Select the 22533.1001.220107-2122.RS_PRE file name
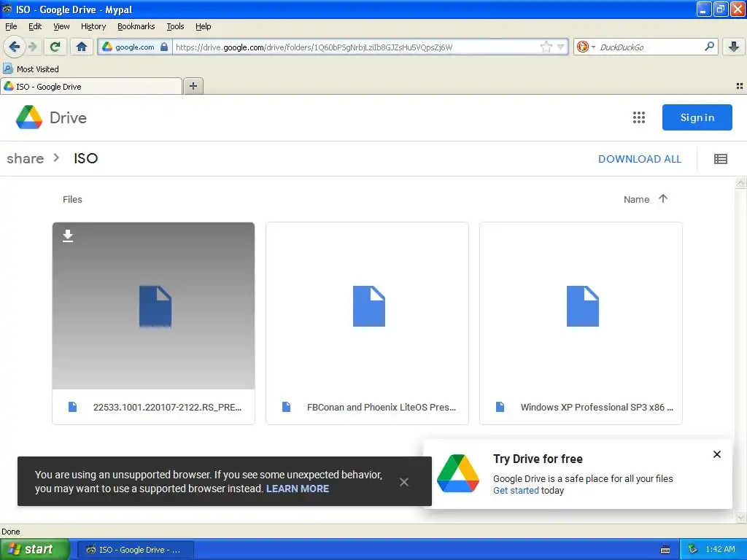747x560 pixels. 167,407
